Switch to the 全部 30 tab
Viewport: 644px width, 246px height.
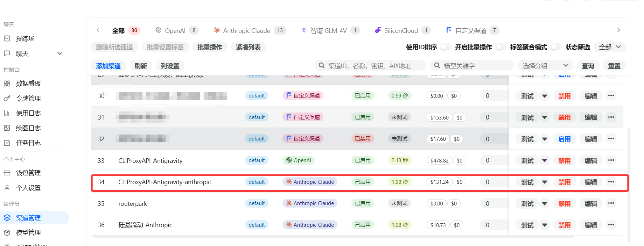click(126, 30)
